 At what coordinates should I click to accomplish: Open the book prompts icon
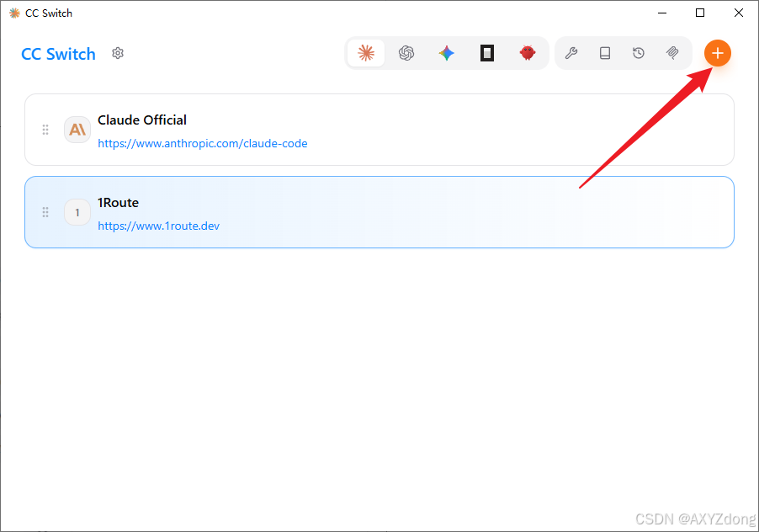(605, 53)
